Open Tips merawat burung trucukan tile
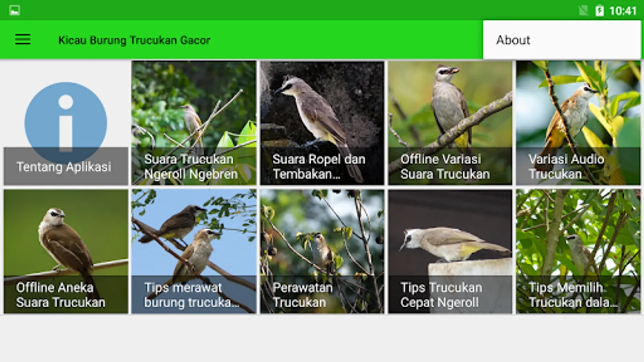This screenshot has height=362, width=644. pyautogui.click(x=194, y=251)
